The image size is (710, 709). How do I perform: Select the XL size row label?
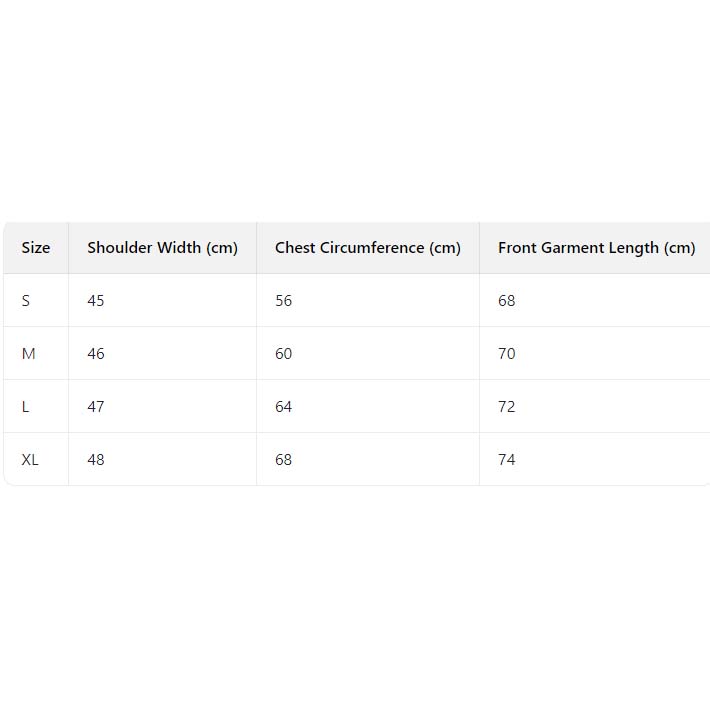click(x=30, y=460)
